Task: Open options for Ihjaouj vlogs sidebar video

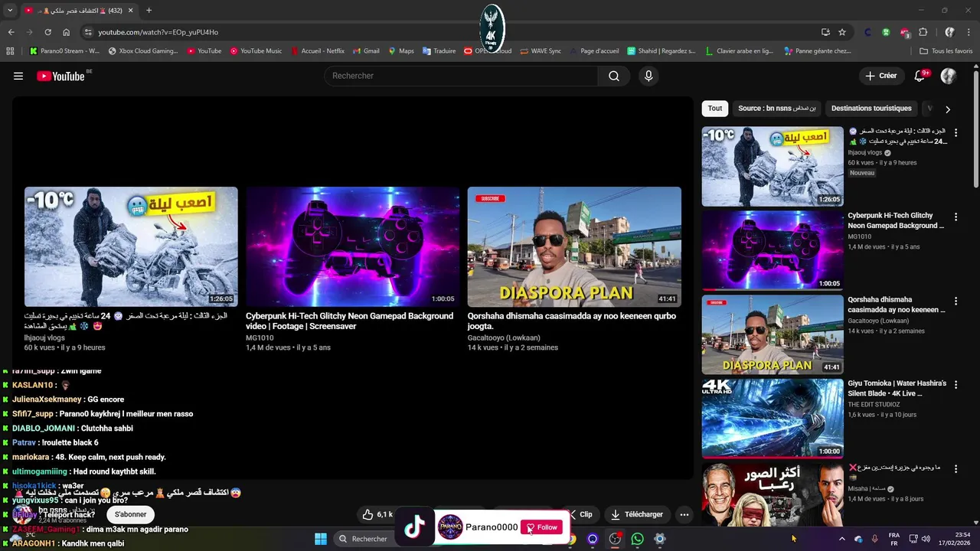Action: pyautogui.click(x=955, y=133)
